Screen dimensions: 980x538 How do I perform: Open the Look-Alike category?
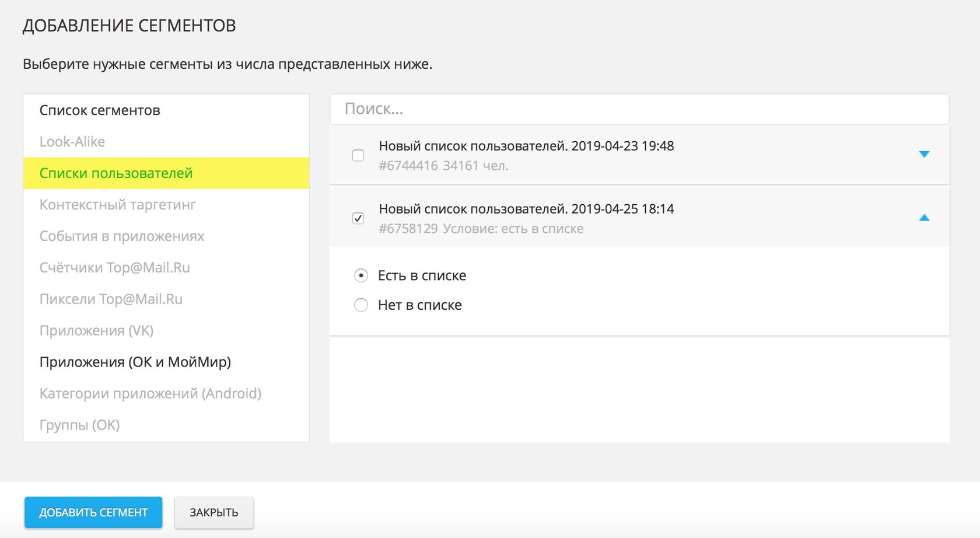coord(72,142)
